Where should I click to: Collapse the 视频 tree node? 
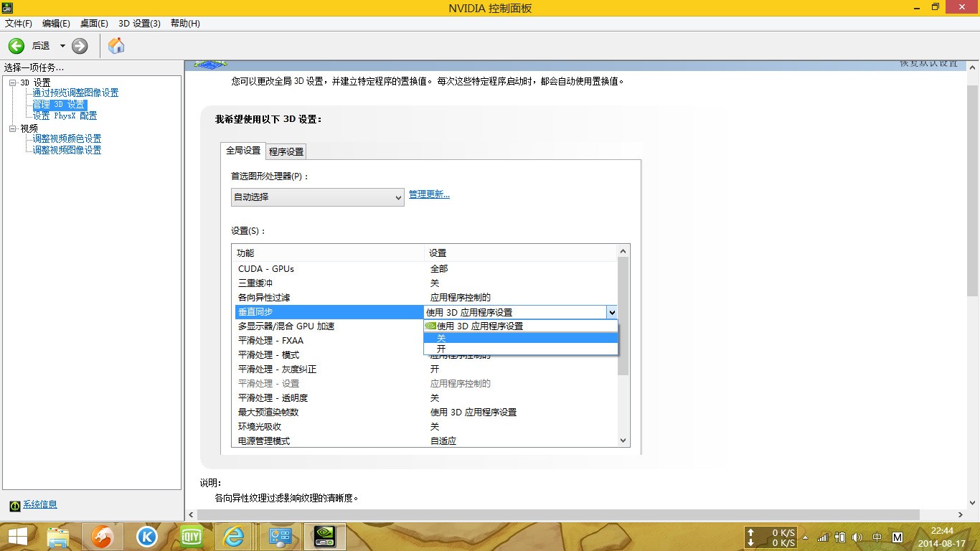pos(12,129)
